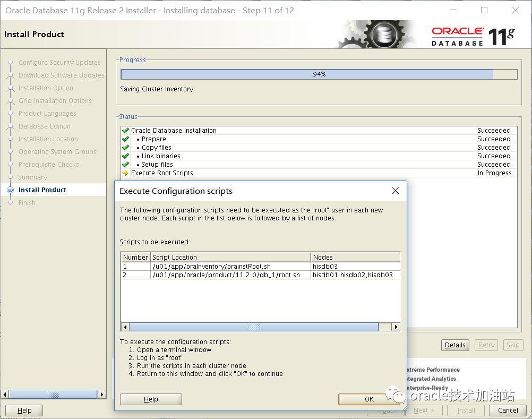This screenshot has height=419, width=532.
Task: Click the Cancel button in installer
Action: pos(508,410)
